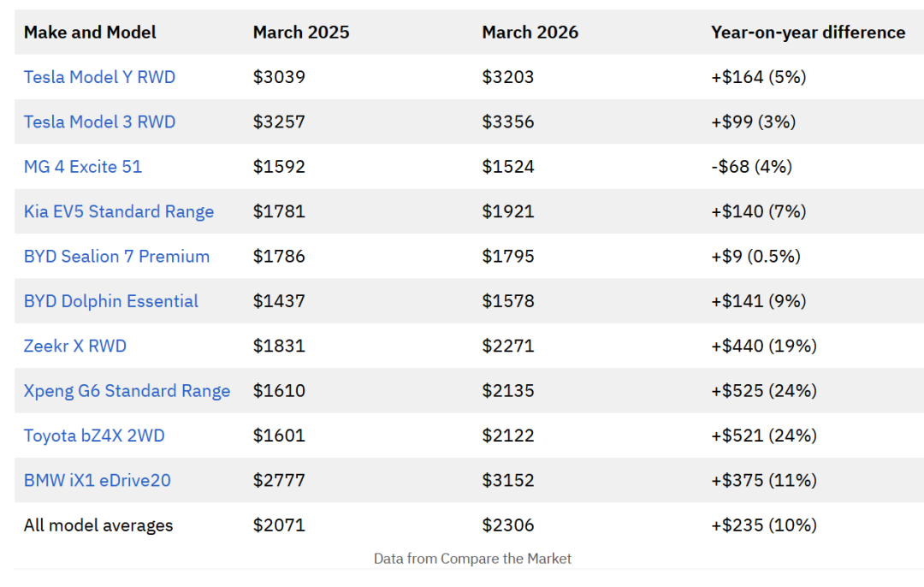
Task: Click the March 2025 column header
Action: [301, 33]
